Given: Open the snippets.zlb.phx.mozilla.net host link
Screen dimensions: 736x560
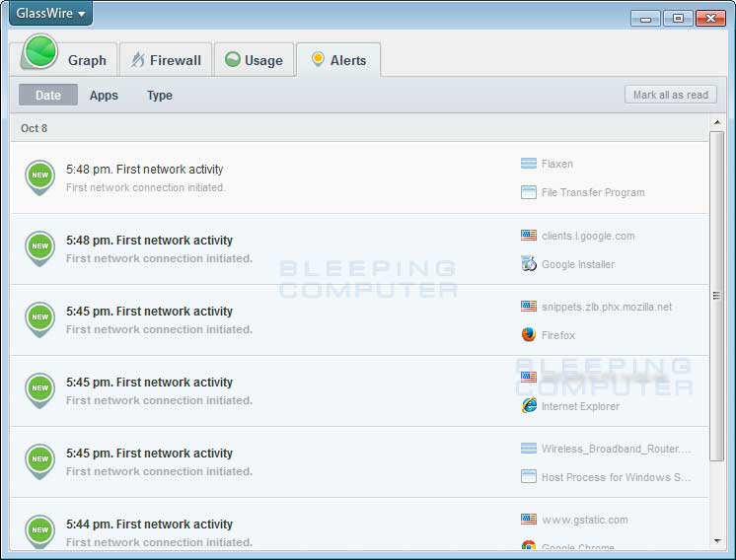Looking at the screenshot, I should 606,307.
